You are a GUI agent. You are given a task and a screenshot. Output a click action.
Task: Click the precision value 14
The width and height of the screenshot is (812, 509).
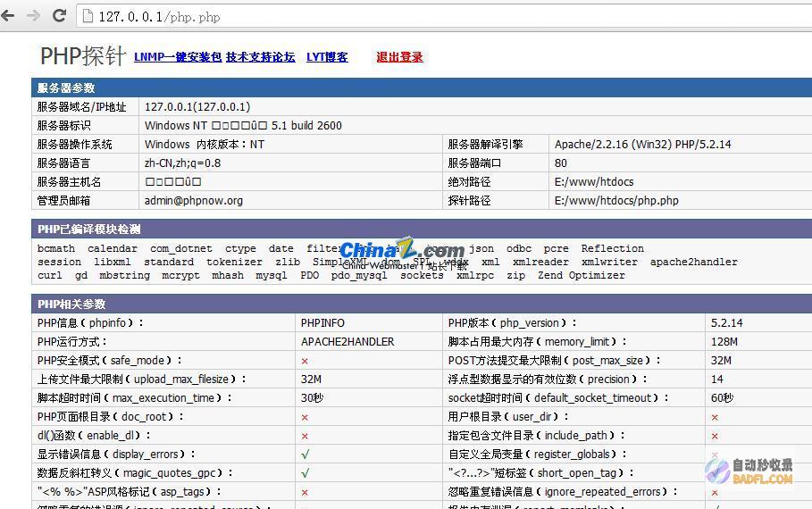(717, 379)
